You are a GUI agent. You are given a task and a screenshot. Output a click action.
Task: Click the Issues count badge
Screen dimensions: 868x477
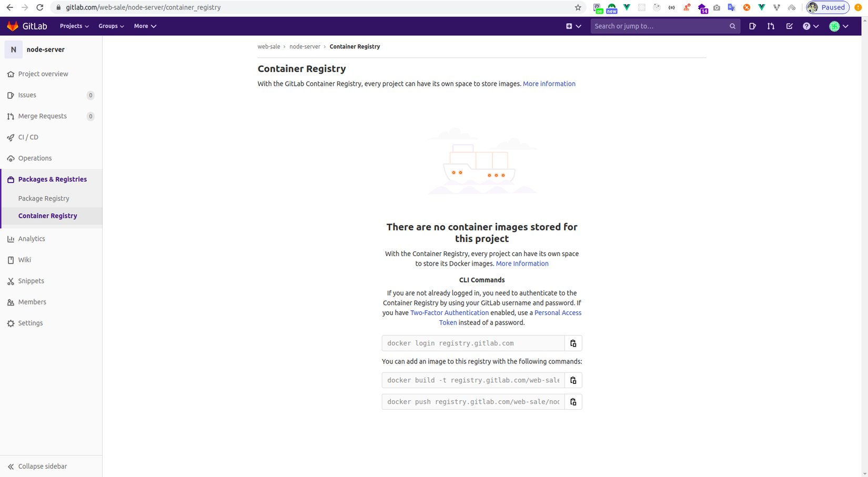(90, 95)
